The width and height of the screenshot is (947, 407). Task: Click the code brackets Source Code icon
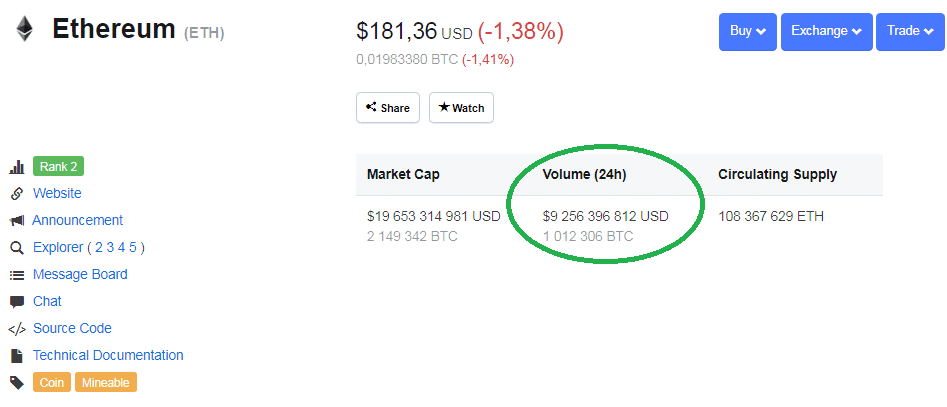17,329
